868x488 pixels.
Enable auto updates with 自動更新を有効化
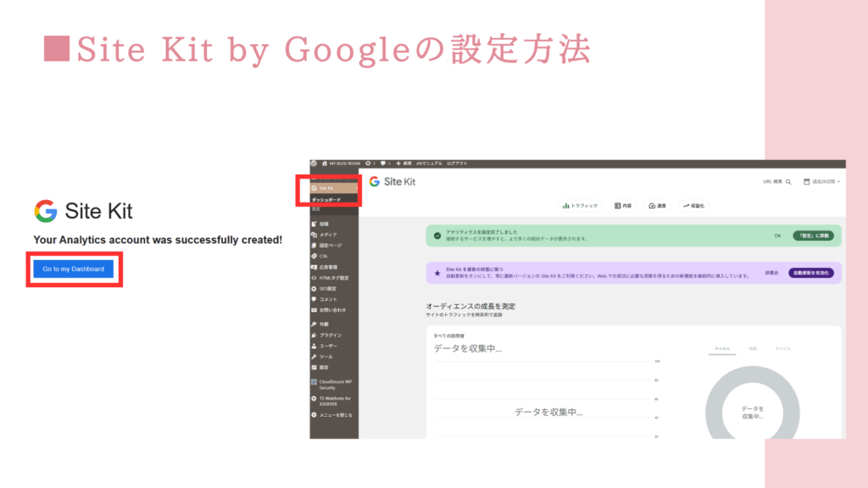[810, 273]
